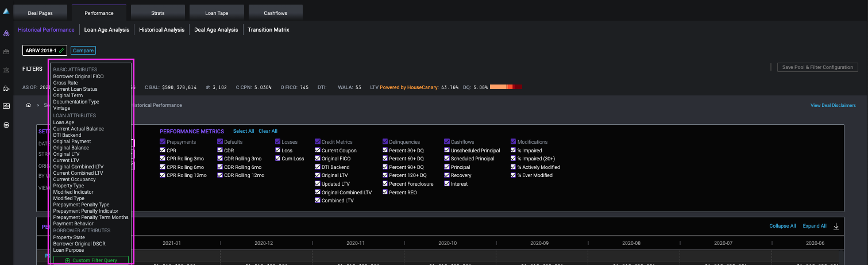Screen dimensions: 868x265
Task: Toggle the Defaults group checkbox
Action: tap(220, 142)
